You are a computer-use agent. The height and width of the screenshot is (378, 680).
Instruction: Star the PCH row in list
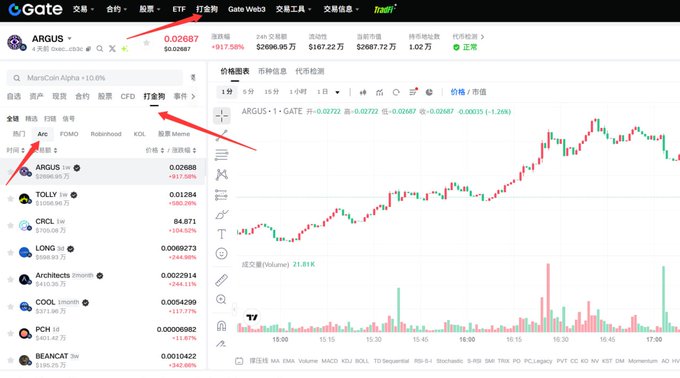(10, 333)
